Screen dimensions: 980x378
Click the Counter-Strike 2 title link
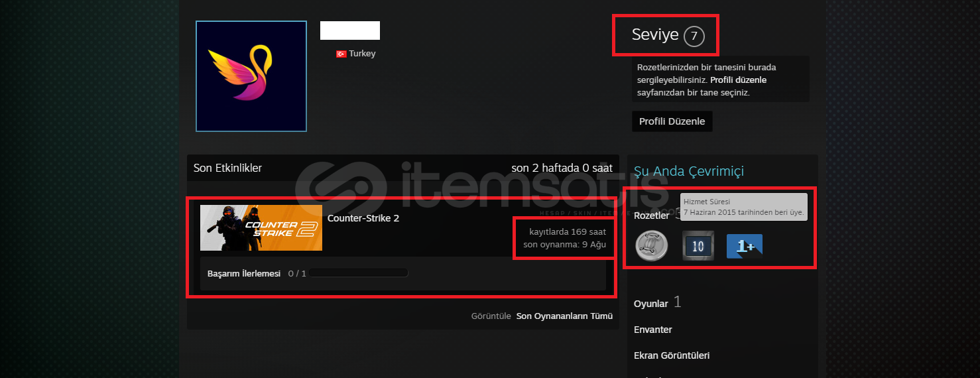coord(363,218)
